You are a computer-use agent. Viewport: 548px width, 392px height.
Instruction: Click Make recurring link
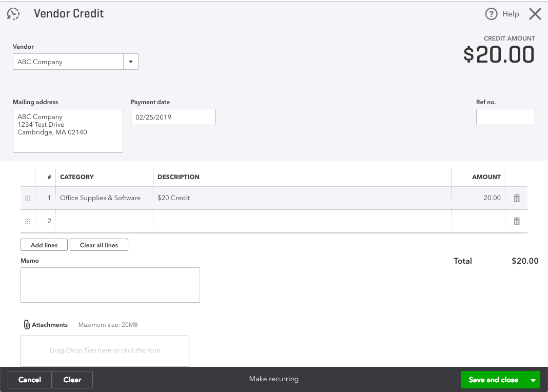273,379
